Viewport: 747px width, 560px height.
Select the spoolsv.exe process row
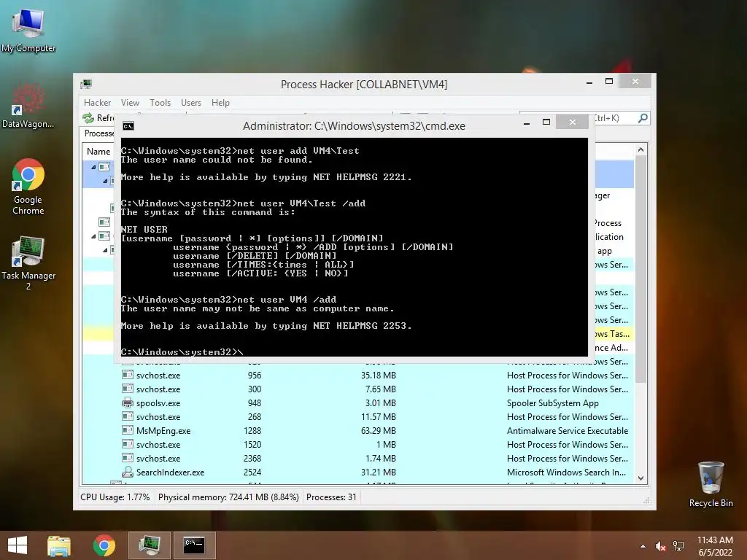357,402
